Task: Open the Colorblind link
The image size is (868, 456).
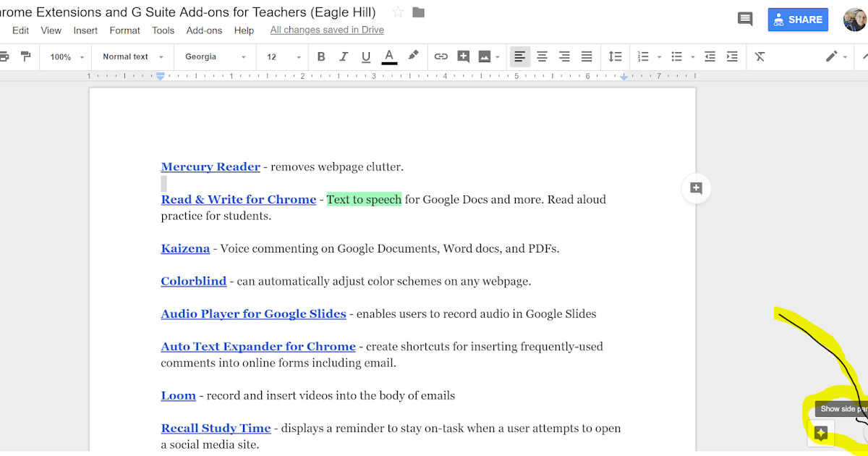Action: pos(194,282)
